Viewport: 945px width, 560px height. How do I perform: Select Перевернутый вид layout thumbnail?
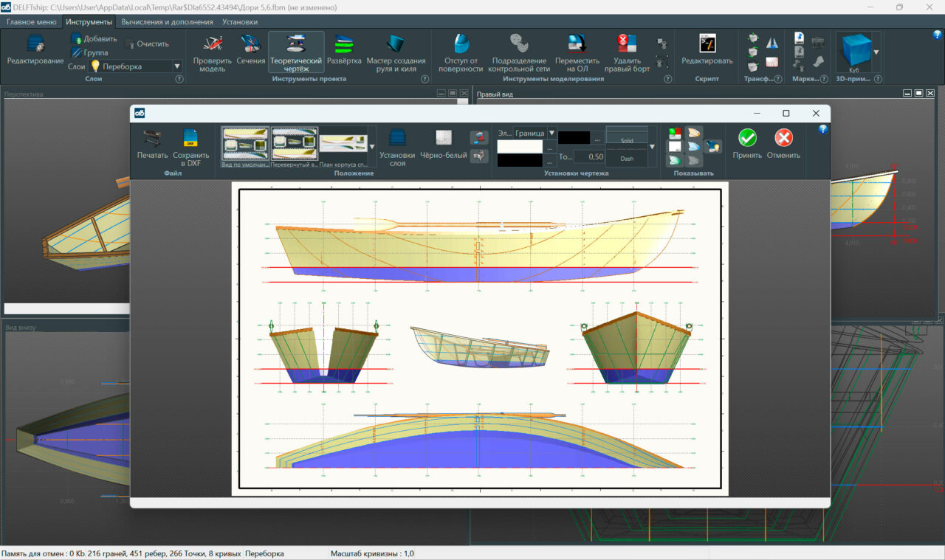tap(295, 148)
